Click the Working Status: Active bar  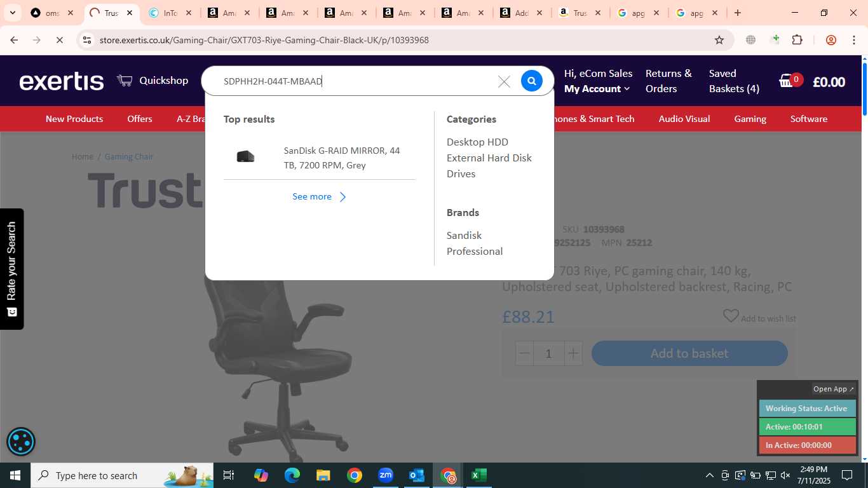807,408
